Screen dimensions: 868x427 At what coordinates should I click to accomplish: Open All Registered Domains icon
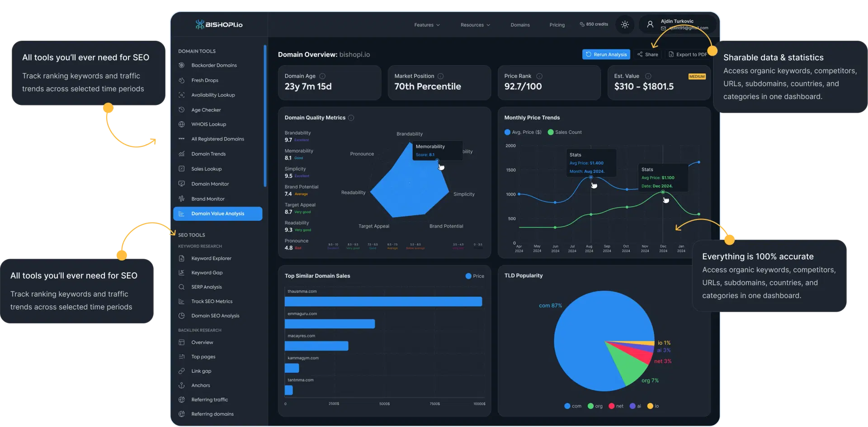pyautogui.click(x=181, y=139)
